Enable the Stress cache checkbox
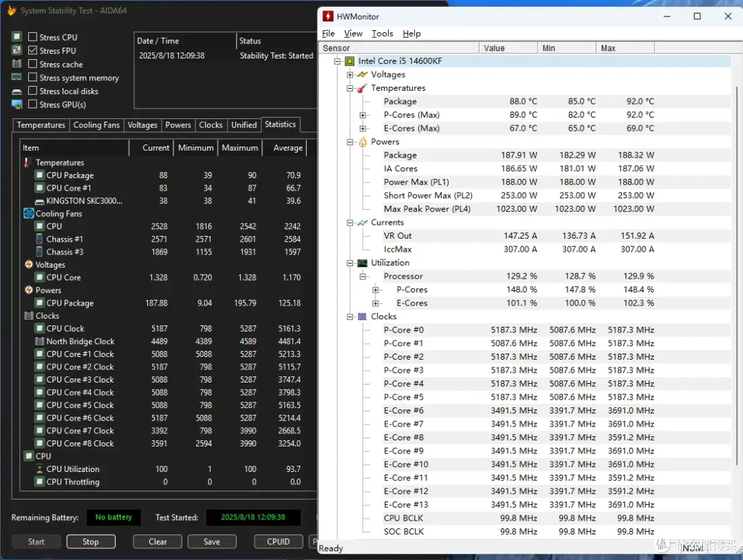 33,64
